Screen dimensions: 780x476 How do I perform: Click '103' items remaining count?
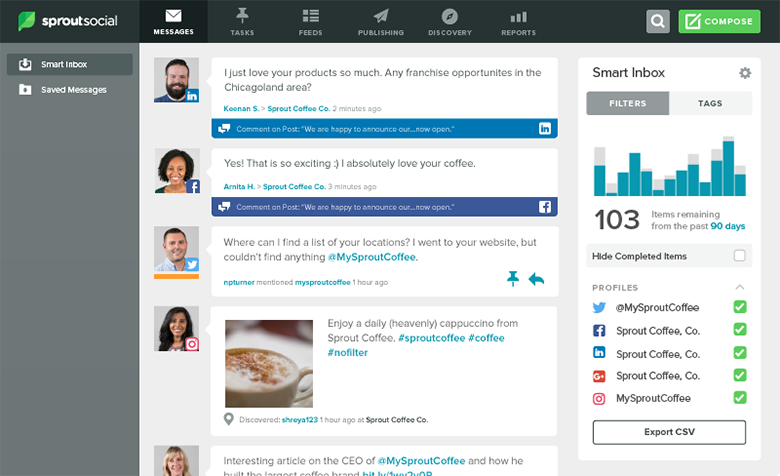617,220
